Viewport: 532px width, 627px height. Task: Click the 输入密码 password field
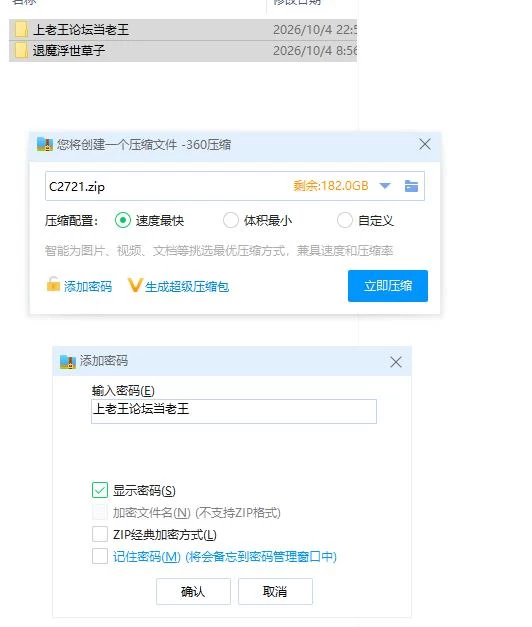point(234,411)
